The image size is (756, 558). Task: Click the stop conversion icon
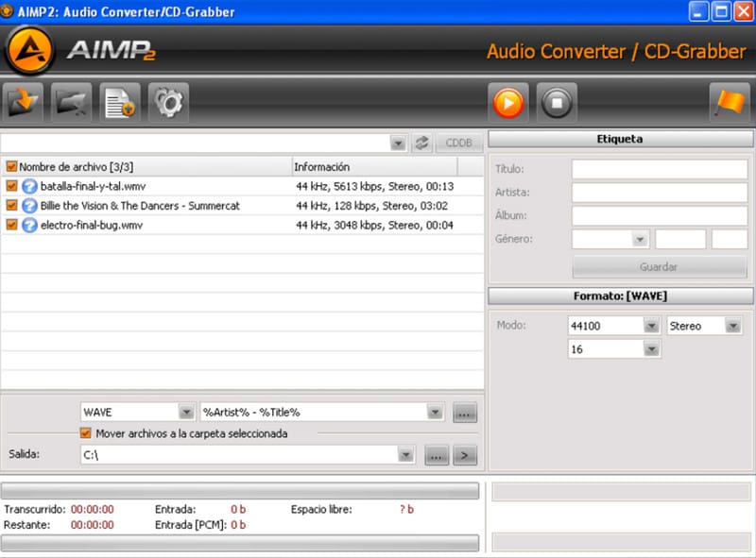pyautogui.click(x=557, y=103)
